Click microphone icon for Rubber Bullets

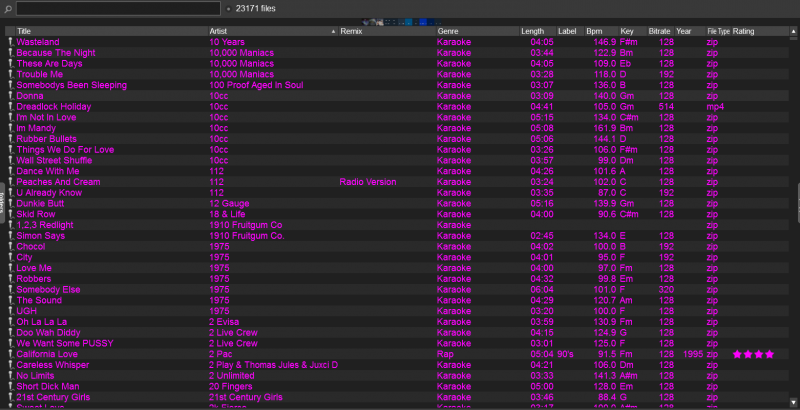pyautogui.click(x=10, y=139)
